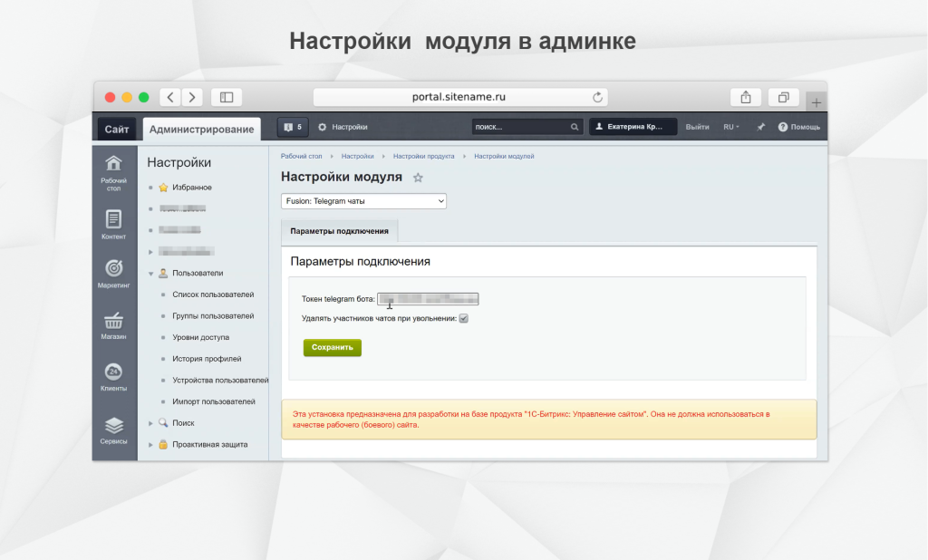The width and height of the screenshot is (928, 560).
Task: Click the Настройки продукта breadcrumb link
Action: click(424, 156)
